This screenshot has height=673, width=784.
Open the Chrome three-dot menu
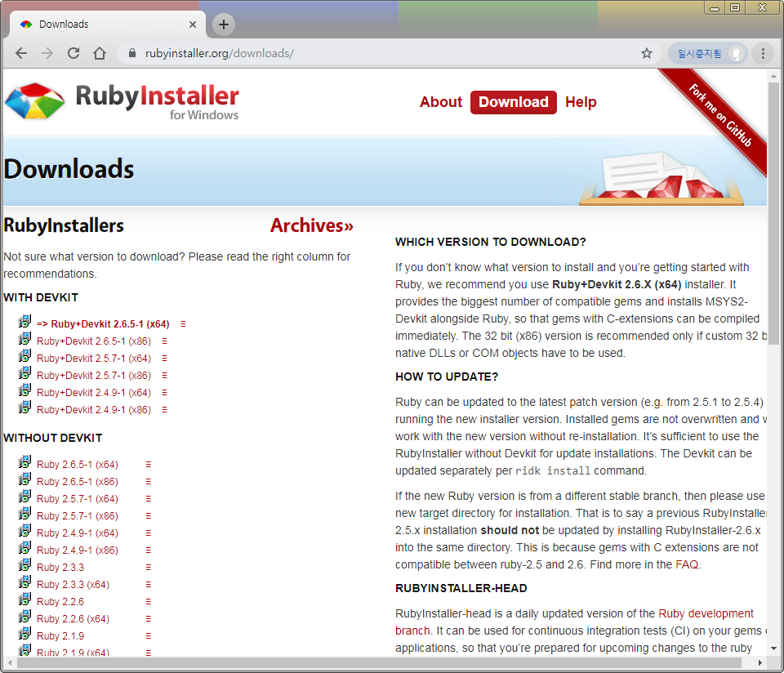pos(763,53)
